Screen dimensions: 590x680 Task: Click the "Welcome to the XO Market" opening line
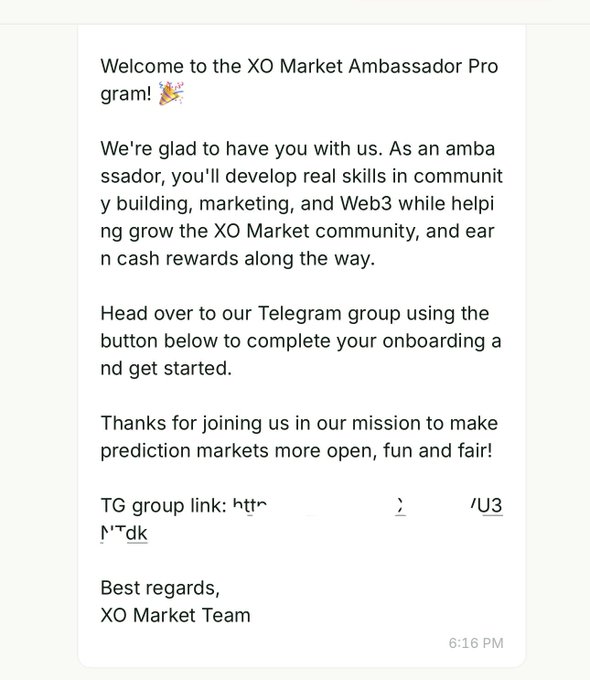299,66
